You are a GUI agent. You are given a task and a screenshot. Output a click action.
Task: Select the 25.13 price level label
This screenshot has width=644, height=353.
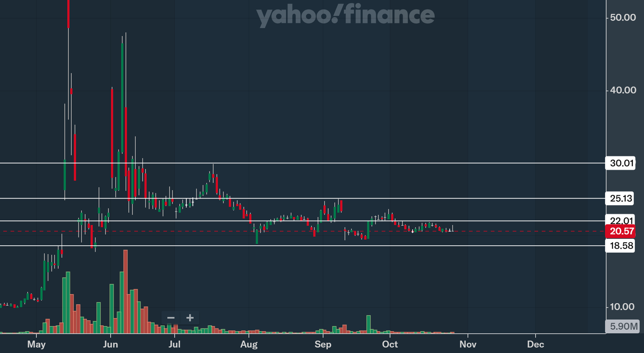620,198
